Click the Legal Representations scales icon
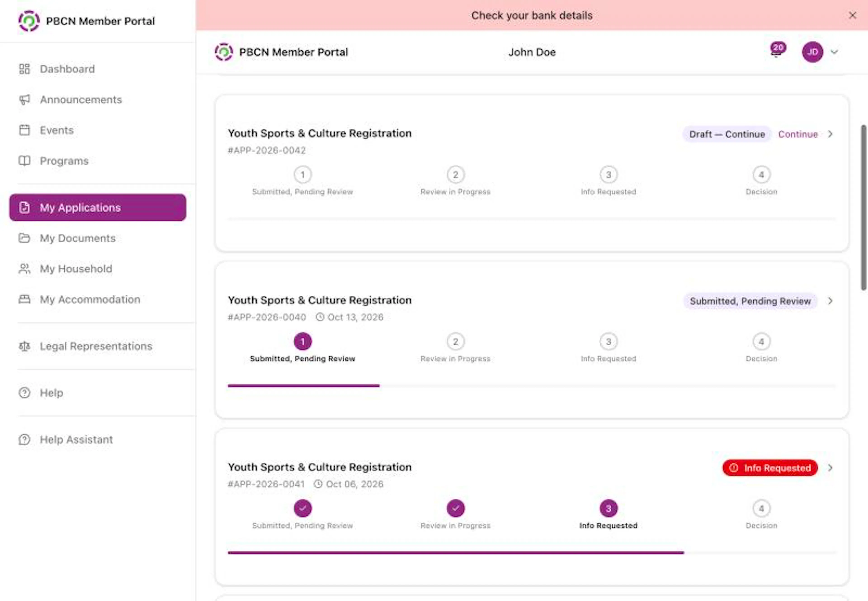 [x=24, y=346]
